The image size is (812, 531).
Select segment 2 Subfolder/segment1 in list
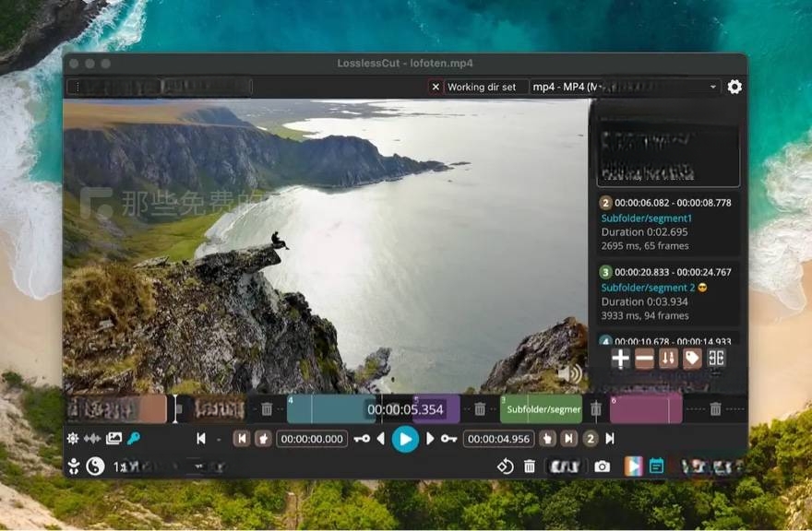(667, 224)
